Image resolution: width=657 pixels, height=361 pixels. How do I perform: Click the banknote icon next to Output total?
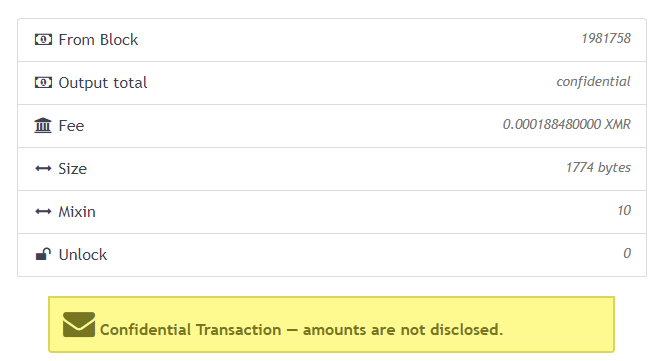(43, 83)
